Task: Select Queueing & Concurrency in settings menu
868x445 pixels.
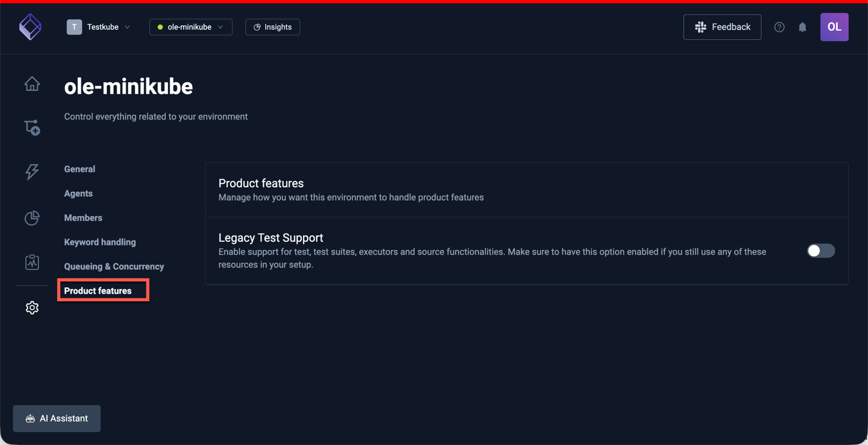Action: coord(113,266)
